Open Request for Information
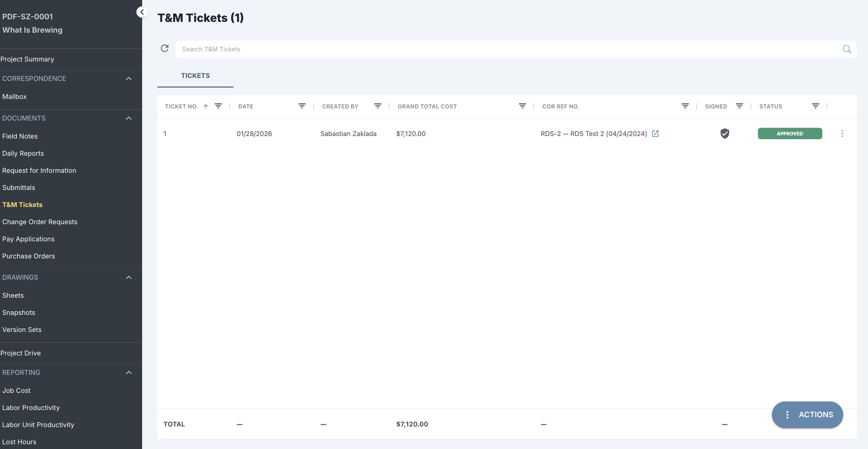The width and height of the screenshot is (868, 449). coord(39,171)
